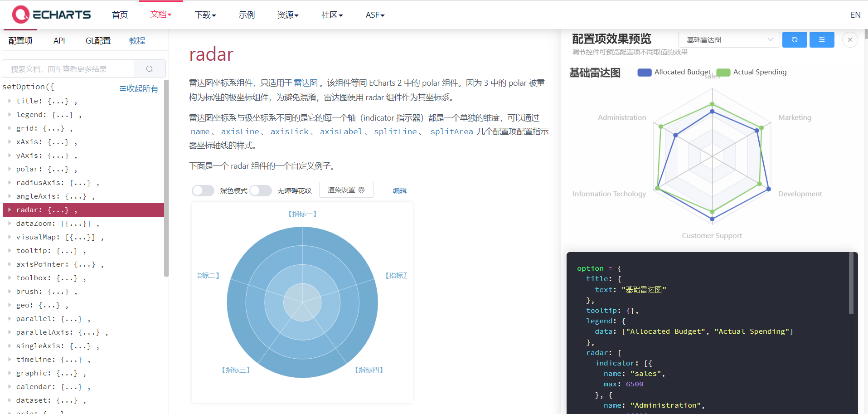Image resolution: width=868 pixels, height=414 pixels.
Task: Toggle Actual Spending legend swatch
Action: coord(723,73)
